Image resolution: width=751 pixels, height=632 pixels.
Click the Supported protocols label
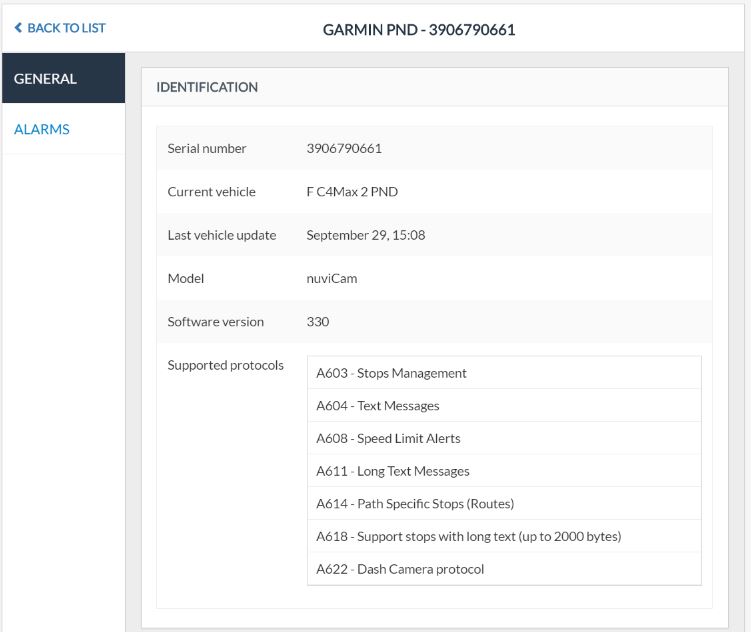[x=226, y=365]
